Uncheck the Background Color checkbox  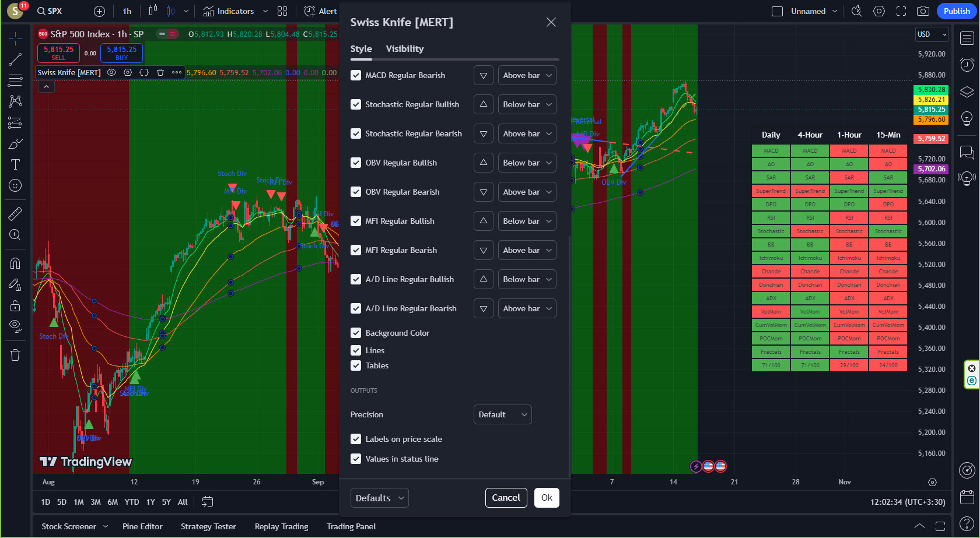coord(356,333)
